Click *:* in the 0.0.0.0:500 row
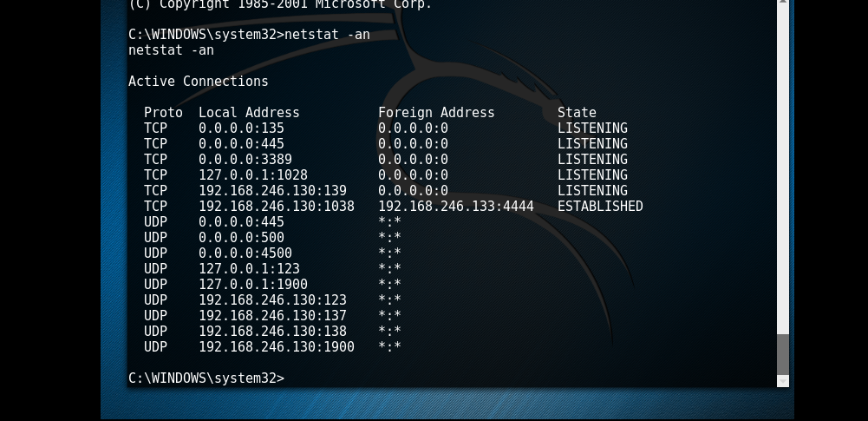 coord(389,238)
